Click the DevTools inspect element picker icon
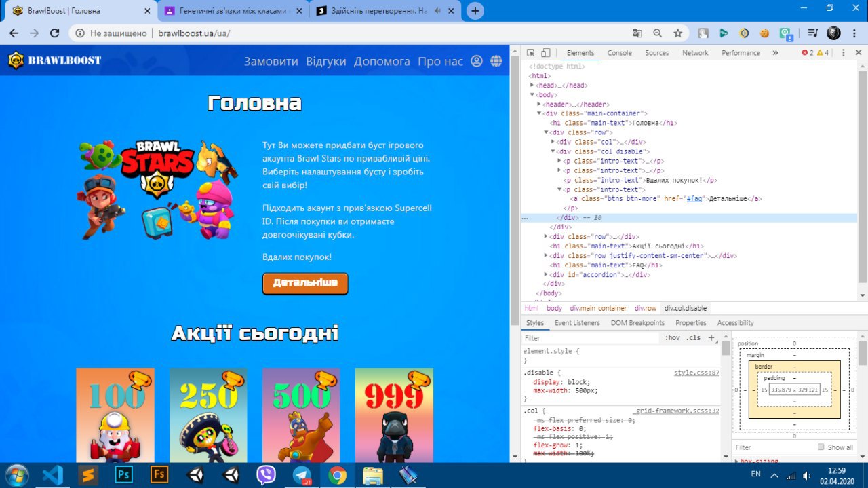Viewport: 868px width, 488px height. [x=530, y=53]
